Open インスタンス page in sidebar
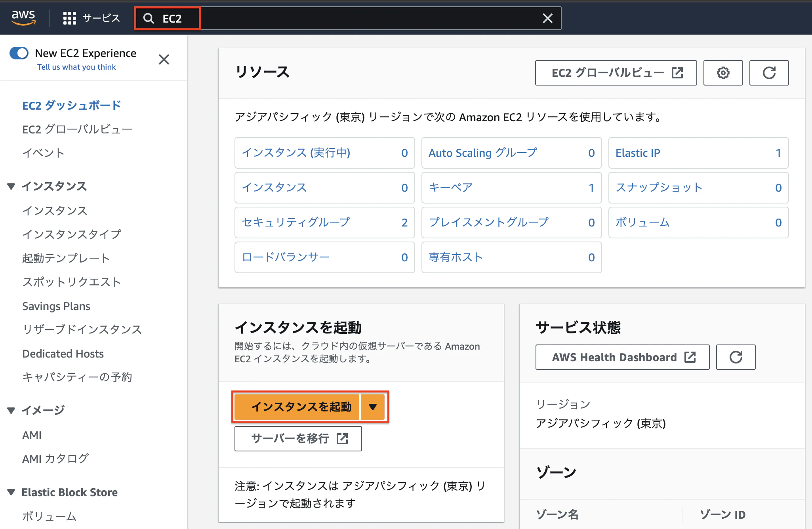This screenshot has width=812, height=529. (x=55, y=211)
